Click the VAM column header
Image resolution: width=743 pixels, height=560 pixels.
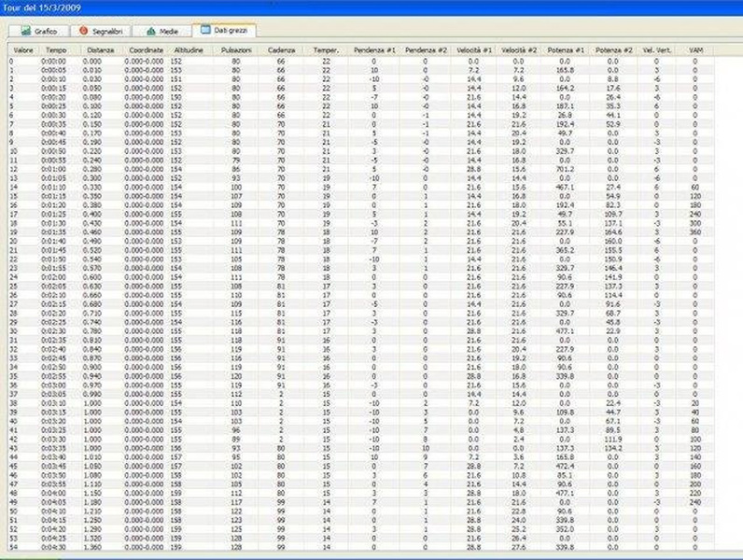click(x=695, y=49)
